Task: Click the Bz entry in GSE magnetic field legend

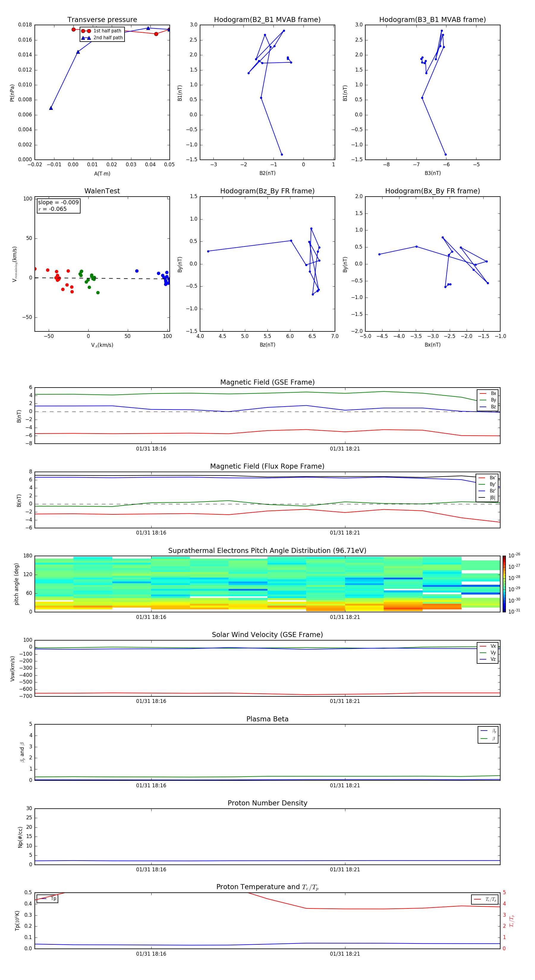Action: tap(488, 407)
